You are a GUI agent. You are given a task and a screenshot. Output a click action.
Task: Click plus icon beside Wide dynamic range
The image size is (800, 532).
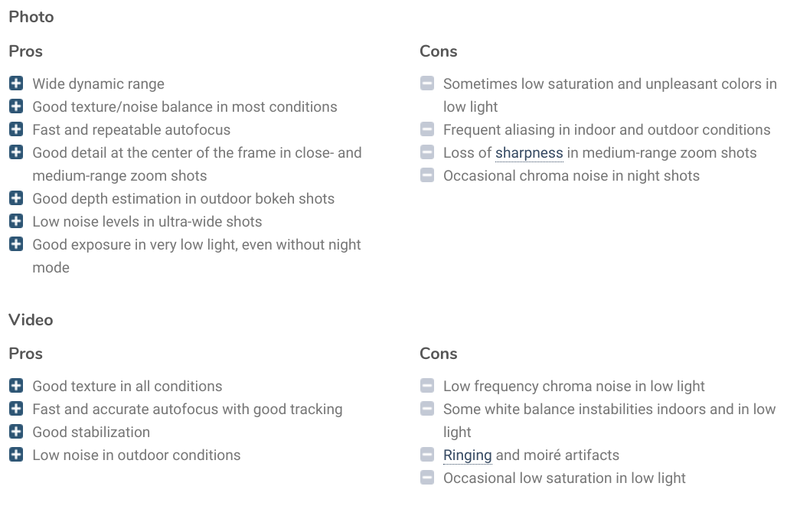(16, 83)
